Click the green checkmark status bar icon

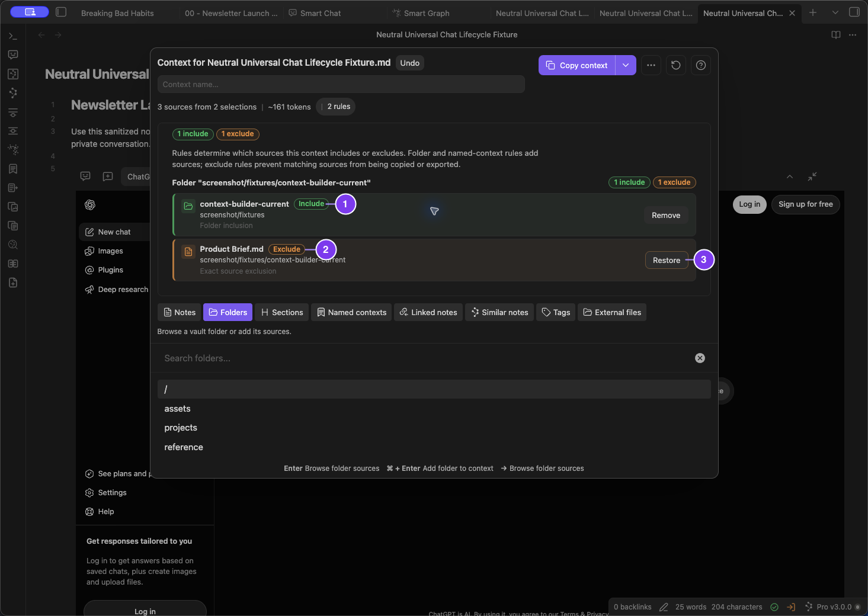pos(774,607)
